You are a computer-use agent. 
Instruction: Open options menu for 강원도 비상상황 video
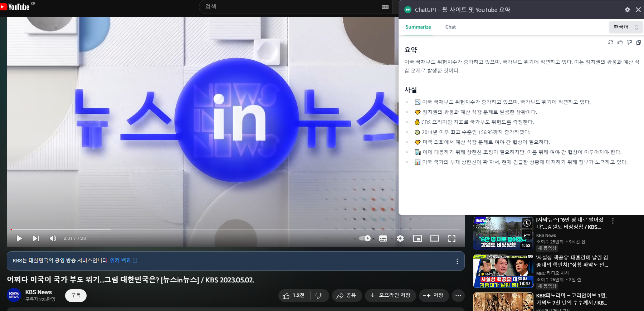pos(613,221)
